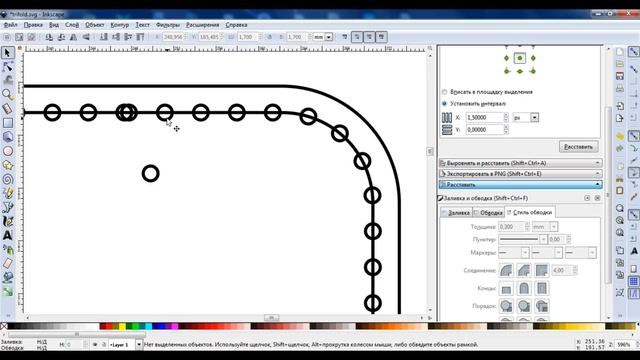The image size is (640, 360).
Task: Select the Rectangle tool
Action: pos(7,123)
